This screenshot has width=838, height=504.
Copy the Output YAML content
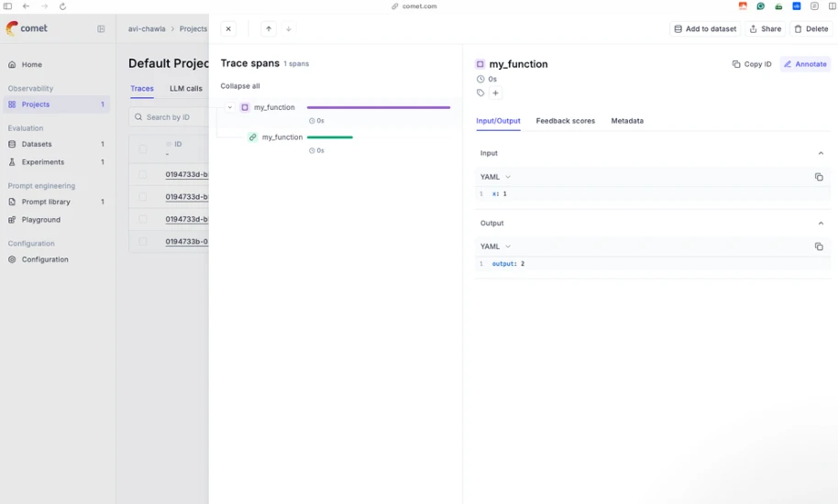[x=818, y=247]
